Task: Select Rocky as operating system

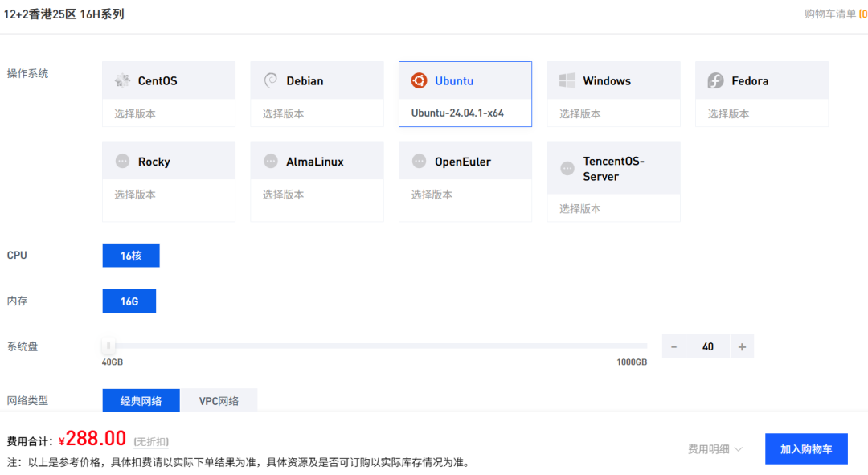Action: pyautogui.click(x=169, y=161)
